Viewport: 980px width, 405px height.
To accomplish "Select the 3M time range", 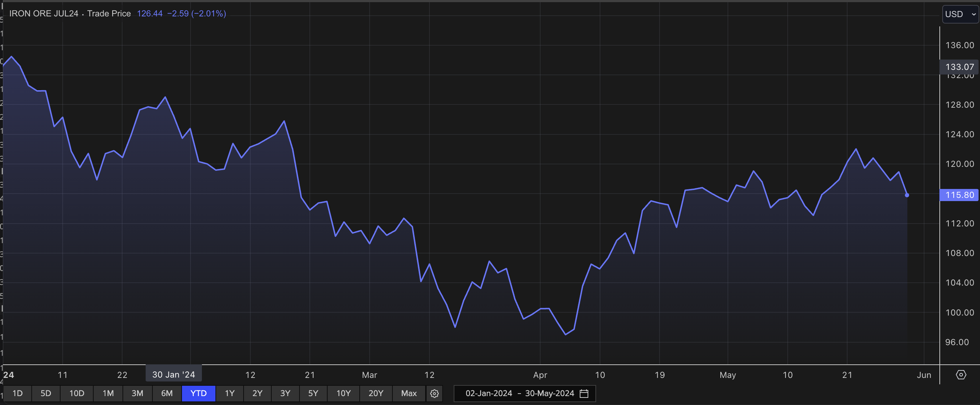I will point(137,393).
